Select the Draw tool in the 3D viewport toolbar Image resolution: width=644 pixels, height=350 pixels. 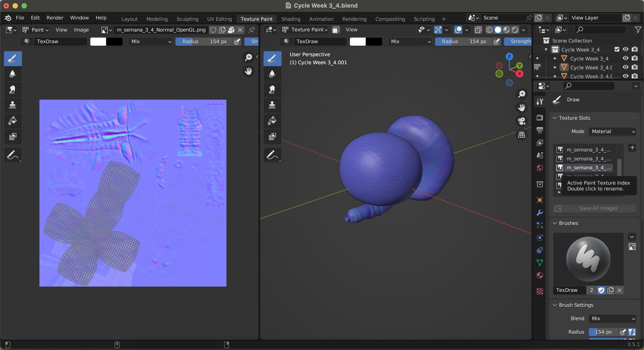[272, 59]
